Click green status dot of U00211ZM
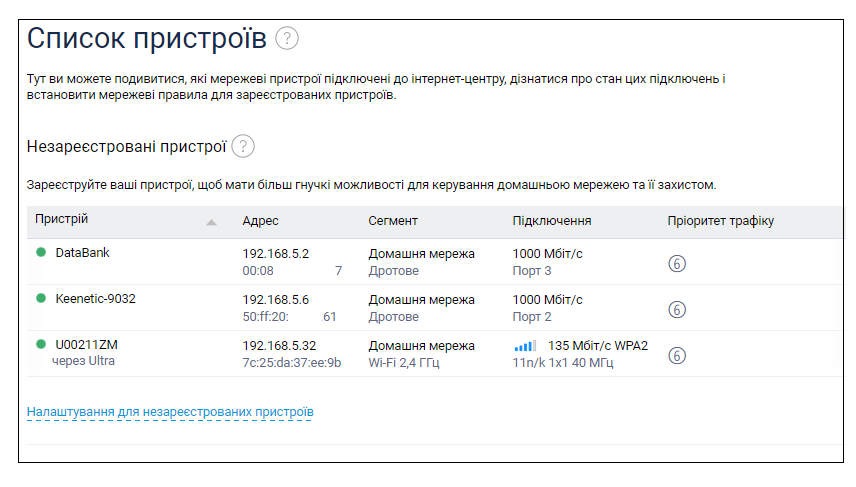Screen dimensions: 856x487 (x=41, y=345)
